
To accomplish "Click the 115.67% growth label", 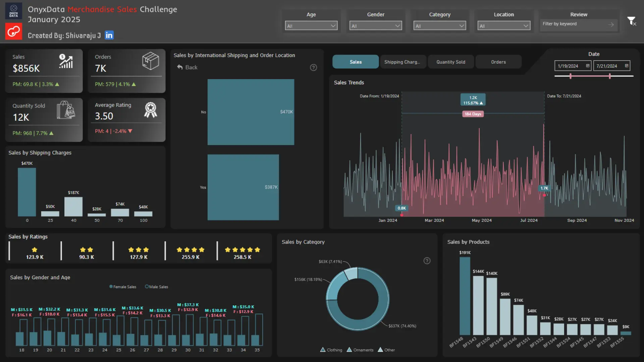I will pos(473,103).
